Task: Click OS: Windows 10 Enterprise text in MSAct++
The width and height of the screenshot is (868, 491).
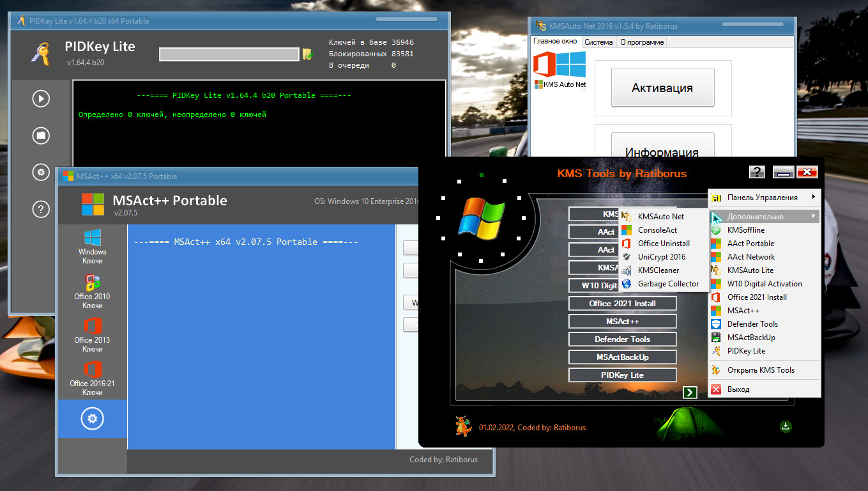Action: [367, 201]
